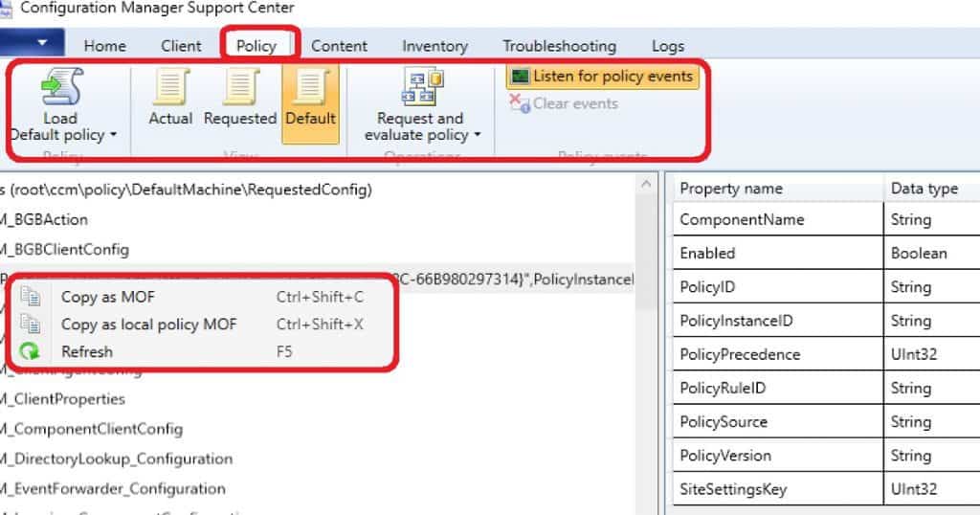Click the green Refresh icon
Screen dimensions: 980x515
click(30, 352)
